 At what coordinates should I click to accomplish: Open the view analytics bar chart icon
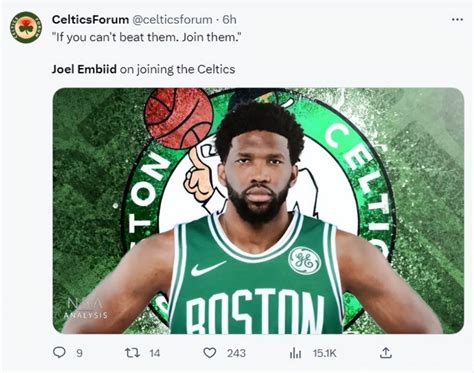pyautogui.click(x=295, y=353)
